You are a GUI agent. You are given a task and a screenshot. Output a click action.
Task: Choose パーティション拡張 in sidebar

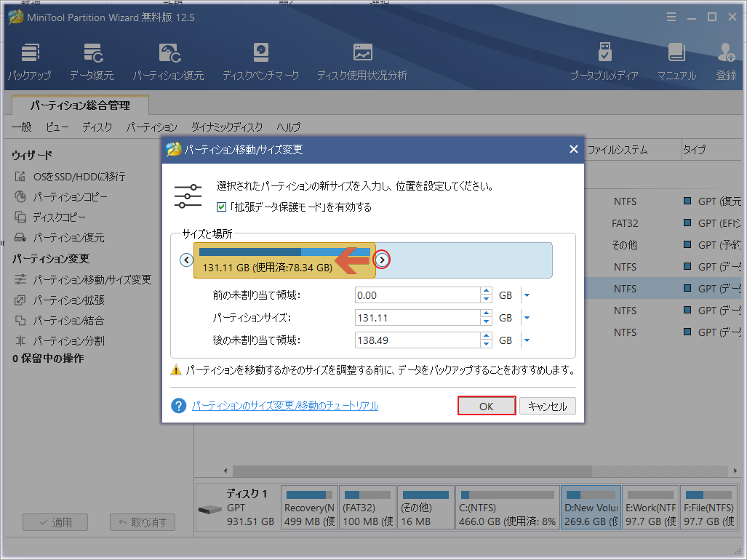coord(59,300)
